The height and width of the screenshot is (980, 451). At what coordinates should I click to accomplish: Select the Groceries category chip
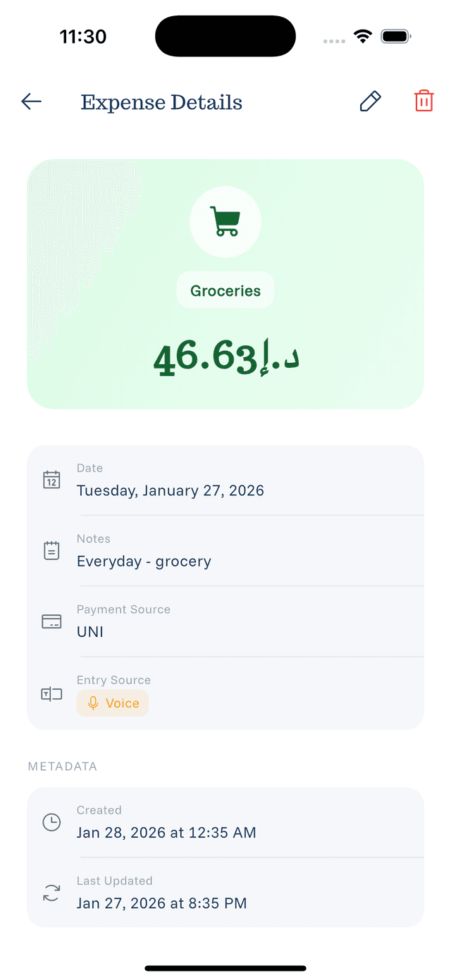(225, 290)
